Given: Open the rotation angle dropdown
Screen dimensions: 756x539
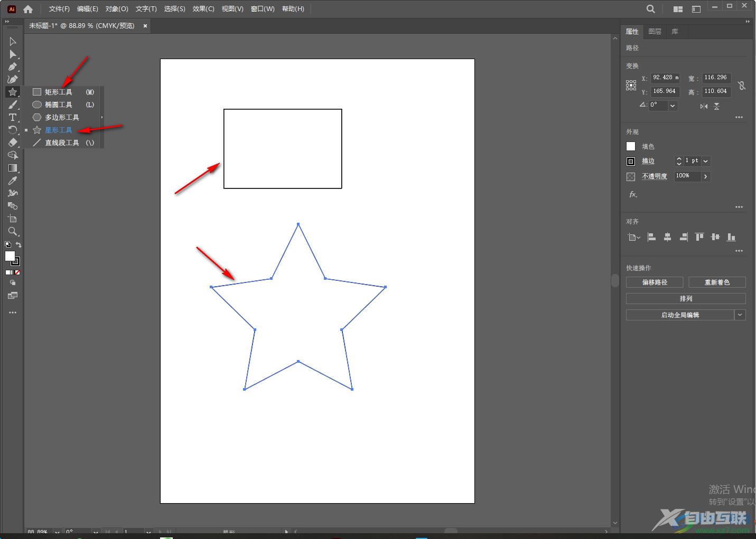Looking at the screenshot, I should [673, 106].
